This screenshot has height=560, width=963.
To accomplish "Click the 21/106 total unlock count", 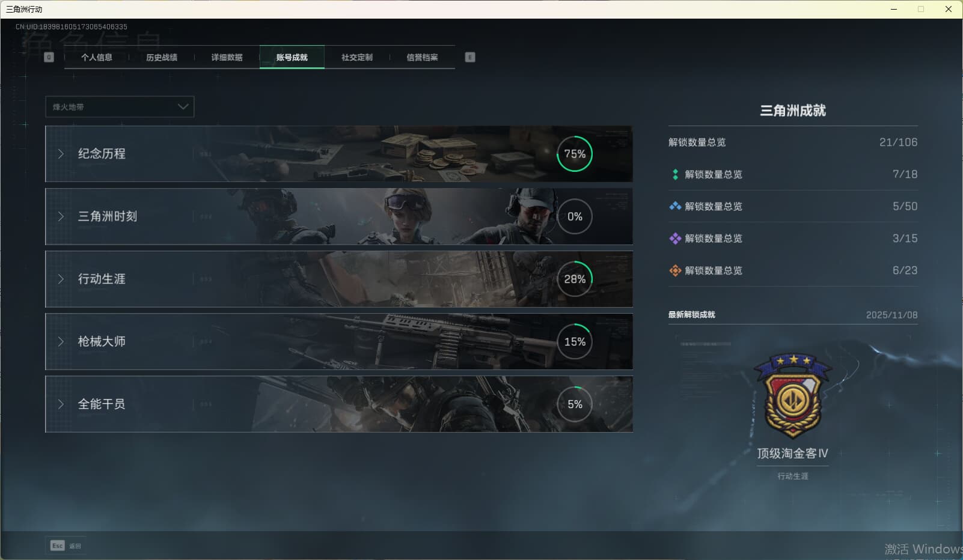I will (x=898, y=142).
